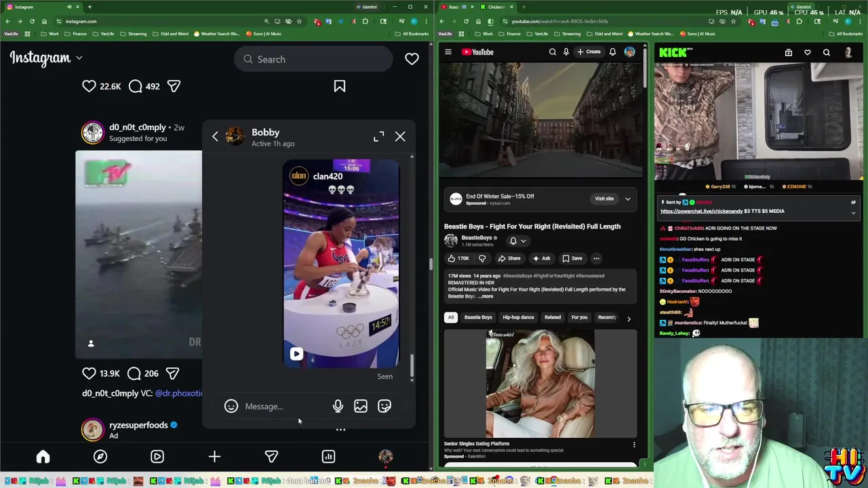Expand video description with ...more
This screenshot has width=868, height=488.
[x=486, y=296]
